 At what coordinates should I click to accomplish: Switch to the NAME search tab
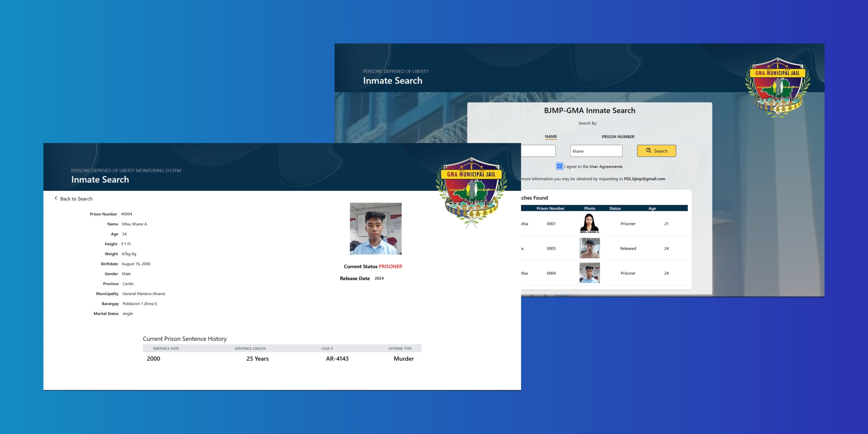coord(551,137)
